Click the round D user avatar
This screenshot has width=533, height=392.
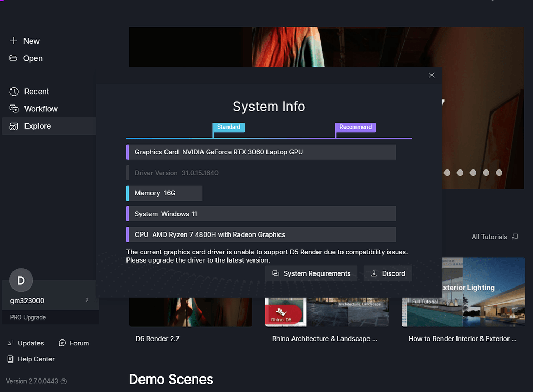(x=21, y=280)
